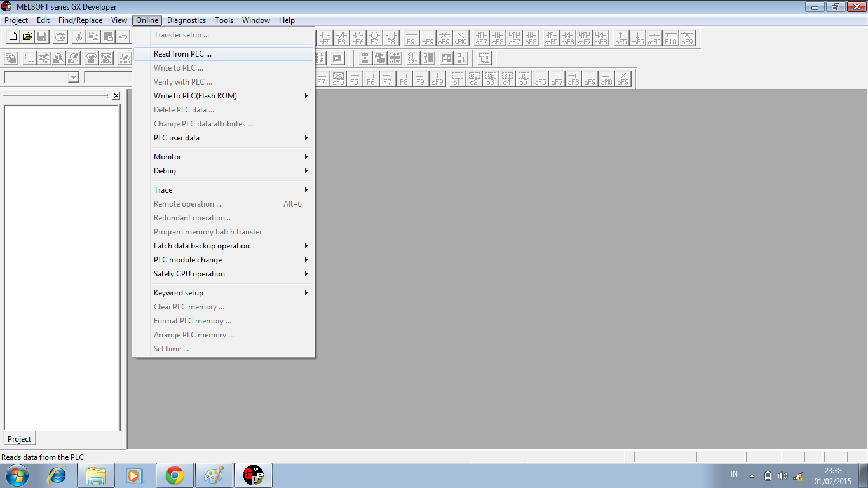Viewport: 868px width, 488px height.
Task: Click the volume speaker tray icon
Action: pyautogui.click(x=782, y=476)
